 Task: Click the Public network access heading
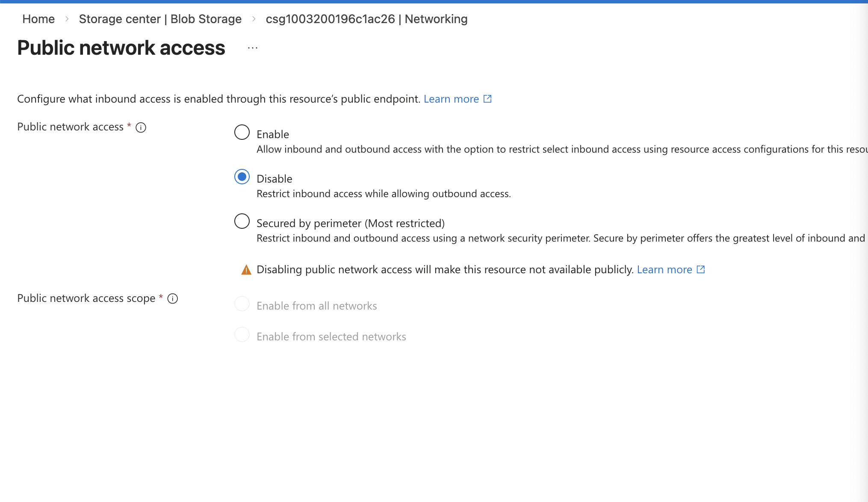(x=121, y=47)
